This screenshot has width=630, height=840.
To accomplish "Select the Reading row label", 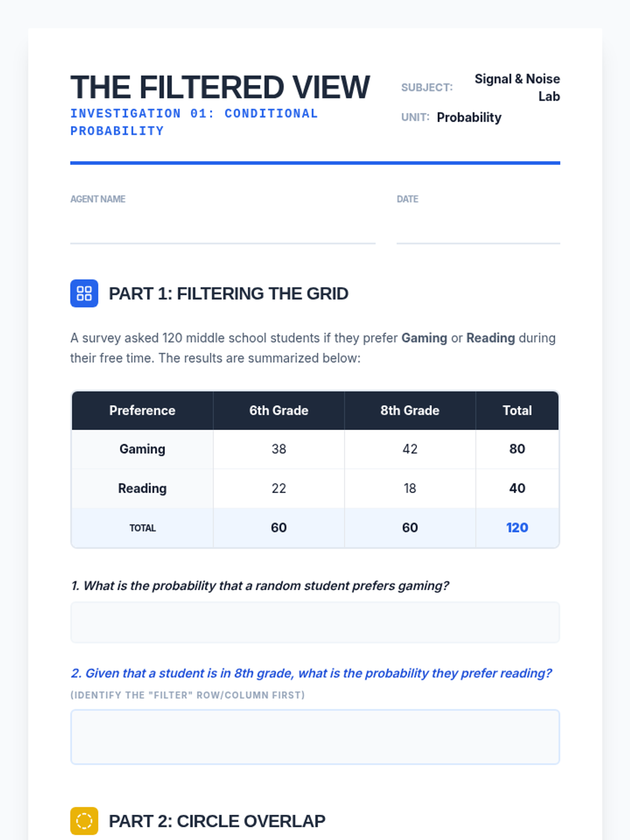I will pos(142,488).
